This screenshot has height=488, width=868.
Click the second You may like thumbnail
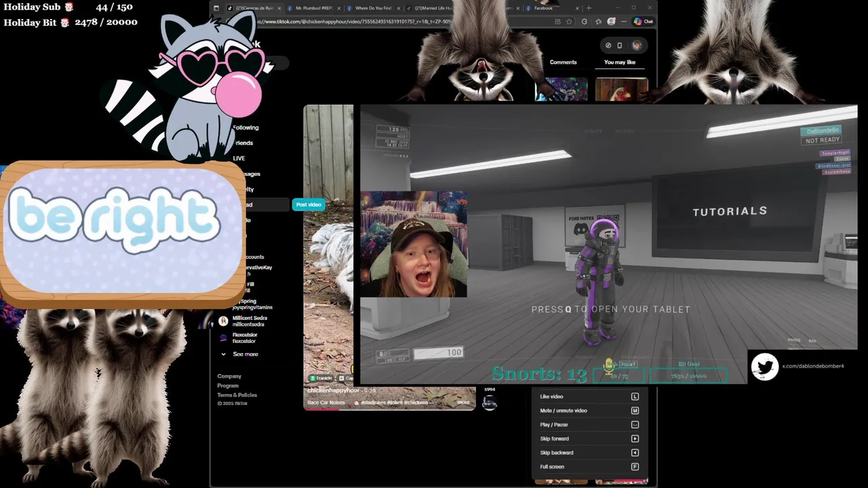[622, 89]
